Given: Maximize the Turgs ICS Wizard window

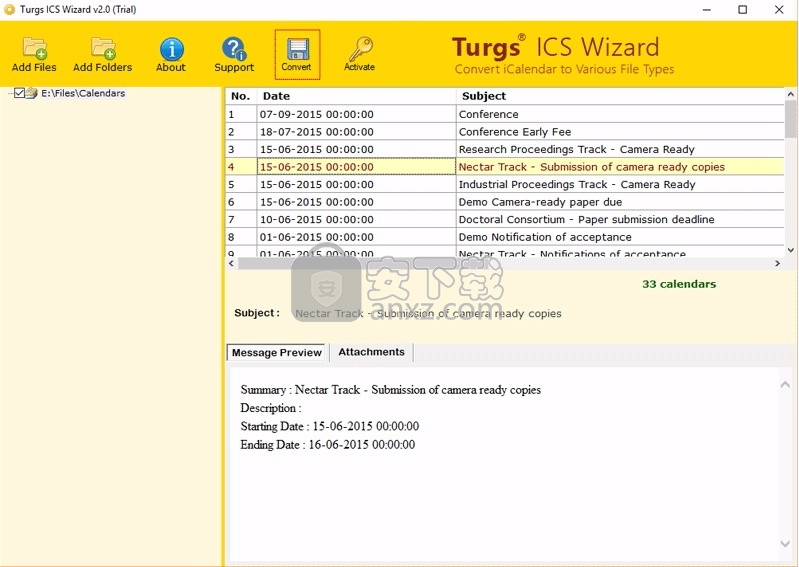Looking at the screenshot, I should (743, 10).
